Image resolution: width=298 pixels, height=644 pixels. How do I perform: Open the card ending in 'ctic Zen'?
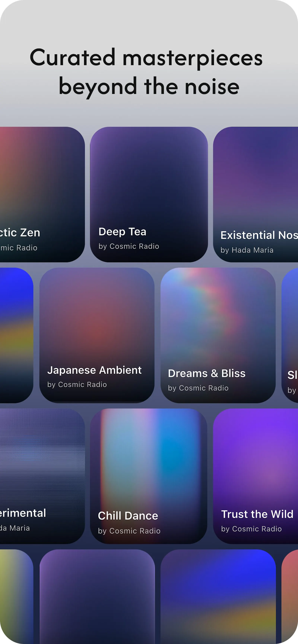[42, 194]
